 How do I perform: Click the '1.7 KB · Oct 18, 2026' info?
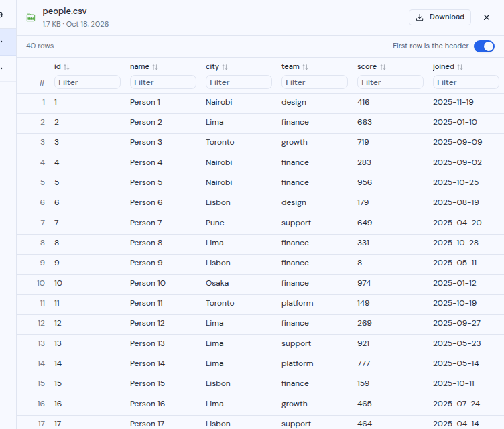pos(76,24)
